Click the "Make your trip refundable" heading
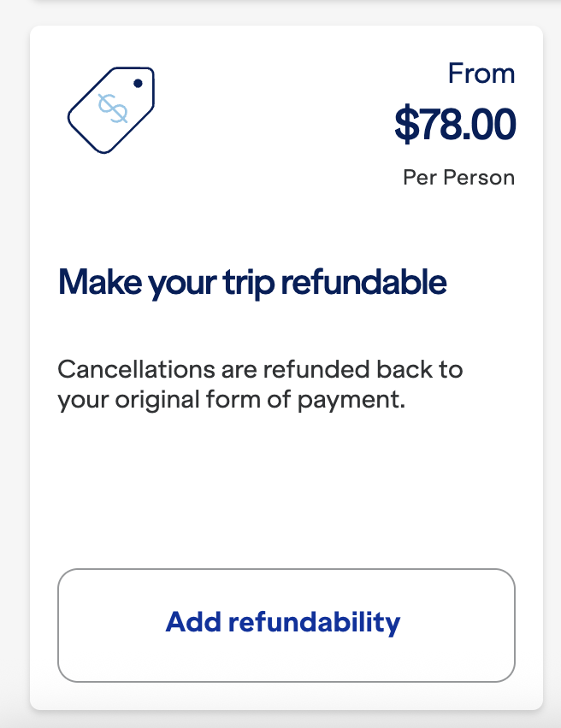 pos(252,281)
